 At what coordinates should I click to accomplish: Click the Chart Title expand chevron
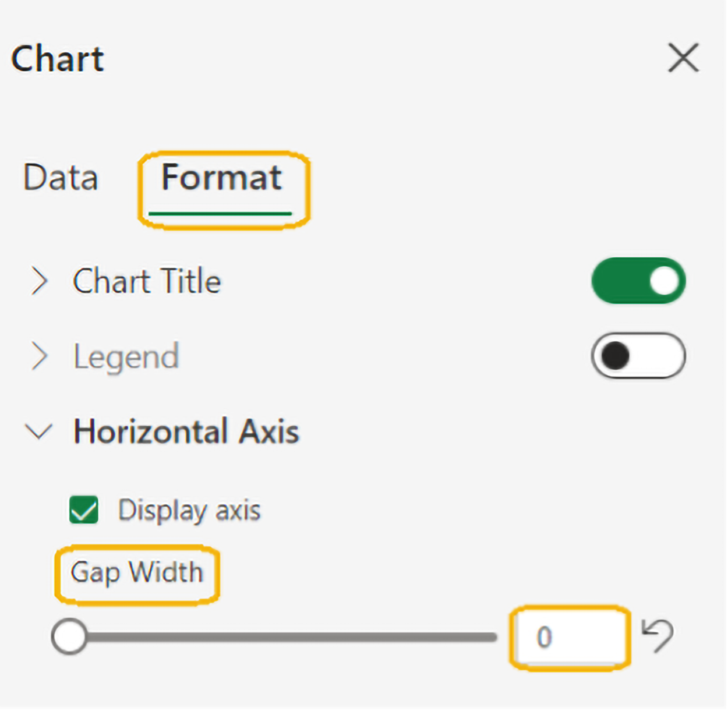tap(40, 281)
